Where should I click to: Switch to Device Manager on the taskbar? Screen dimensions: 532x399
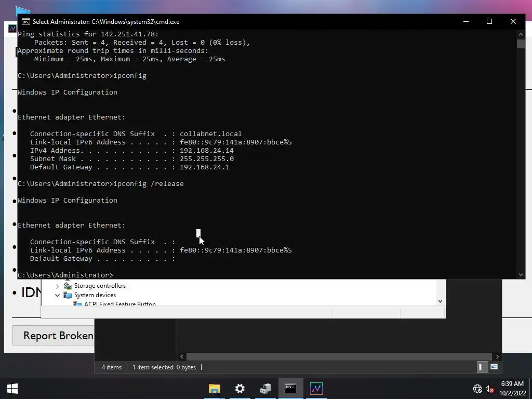pos(265,389)
